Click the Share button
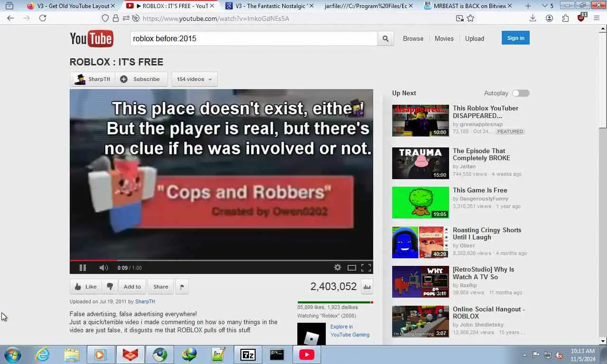The width and height of the screenshot is (607, 364). pyautogui.click(x=161, y=286)
